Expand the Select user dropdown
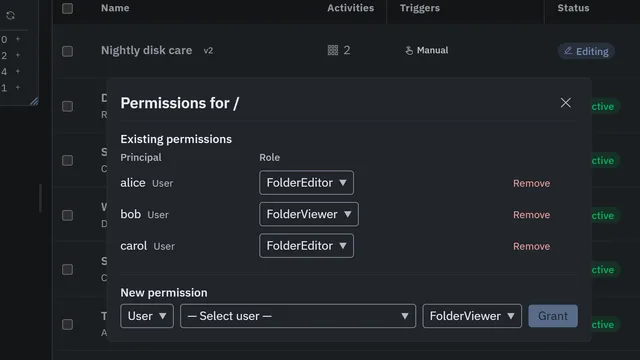The height and width of the screenshot is (360, 640). [x=298, y=316]
